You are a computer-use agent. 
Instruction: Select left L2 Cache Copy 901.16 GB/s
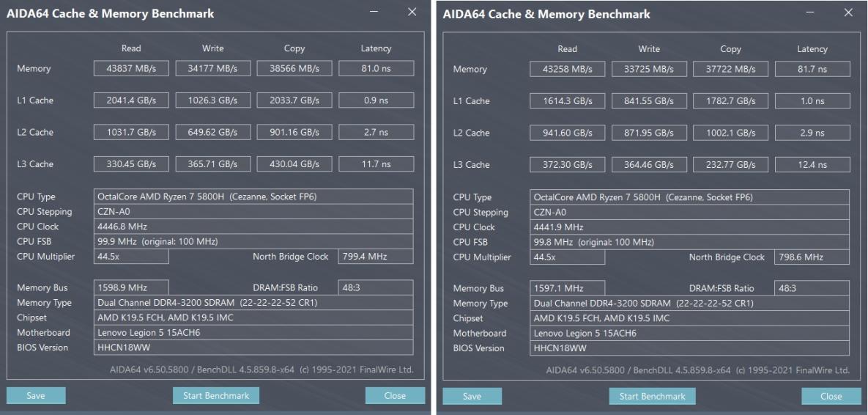pyautogui.click(x=294, y=132)
